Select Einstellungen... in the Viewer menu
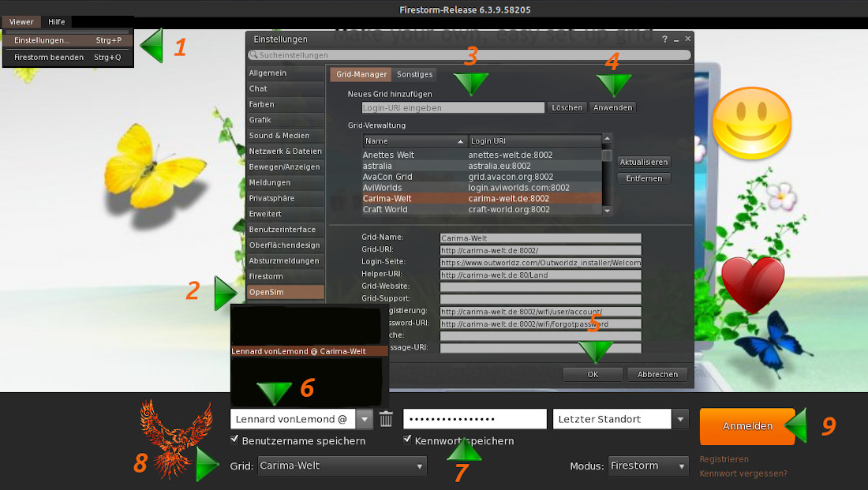This screenshot has height=490, width=868. [42, 40]
